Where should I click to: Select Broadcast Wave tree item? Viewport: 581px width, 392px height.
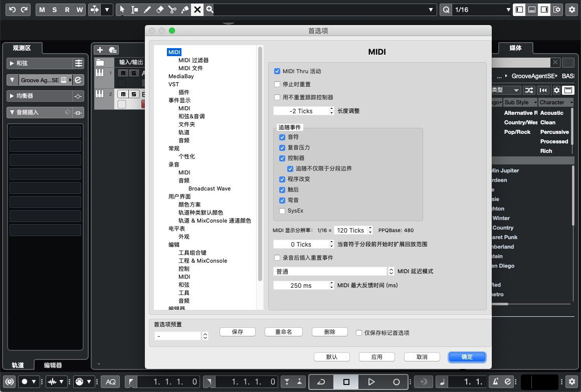point(210,188)
